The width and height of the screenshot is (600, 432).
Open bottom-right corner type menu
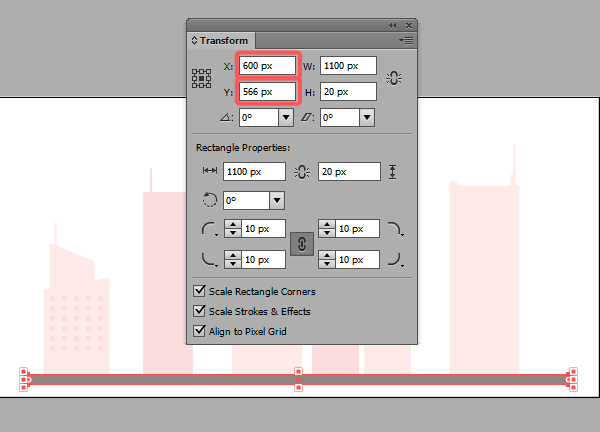[396, 259]
